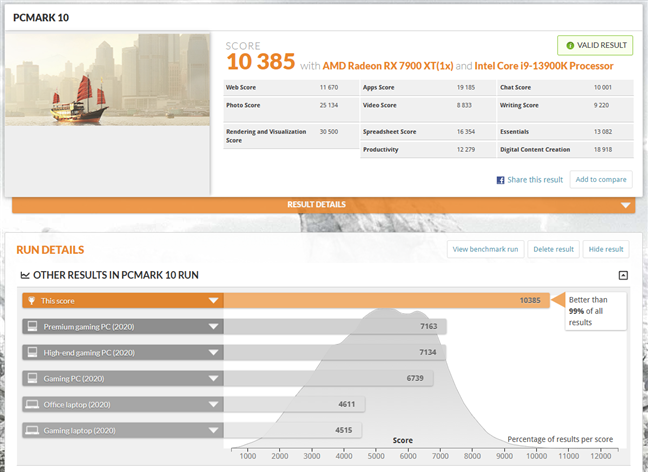Click the orange This score 10385 bar

[386, 300]
